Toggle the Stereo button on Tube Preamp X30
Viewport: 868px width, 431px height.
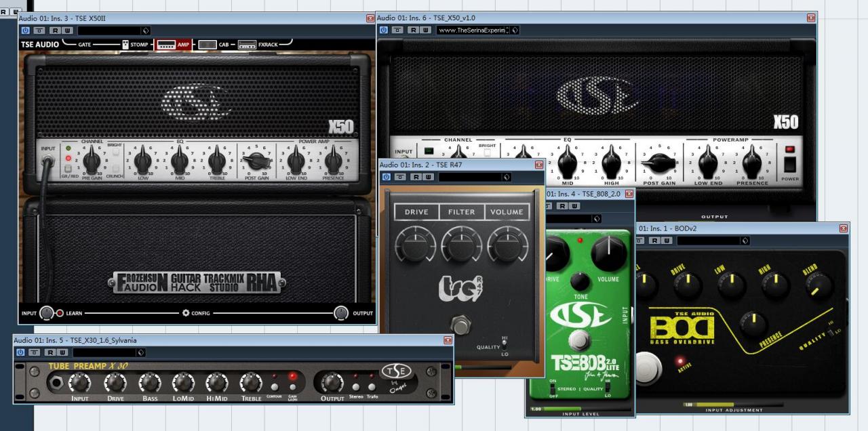tap(356, 386)
